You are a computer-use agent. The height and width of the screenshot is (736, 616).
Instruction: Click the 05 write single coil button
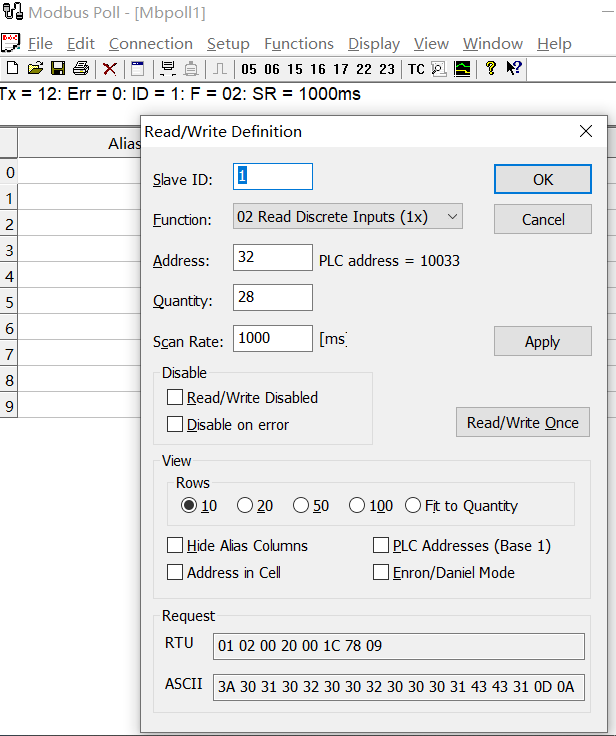point(248,69)
